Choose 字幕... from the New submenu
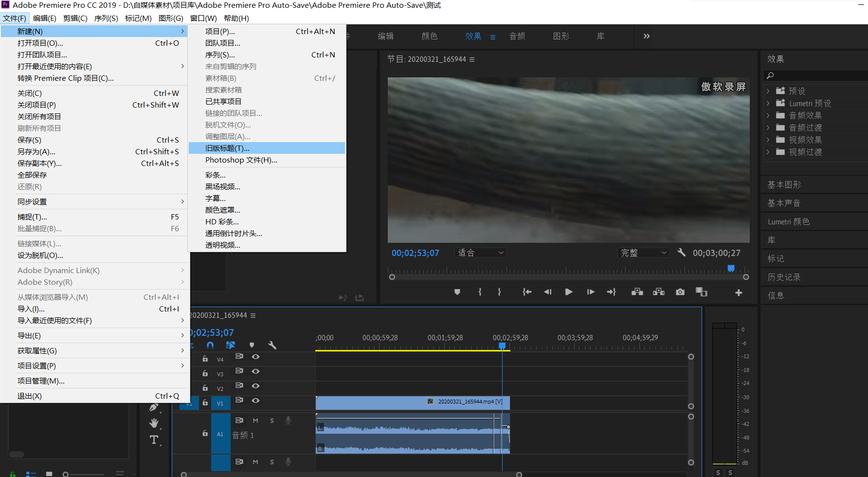 coord(267,199)
